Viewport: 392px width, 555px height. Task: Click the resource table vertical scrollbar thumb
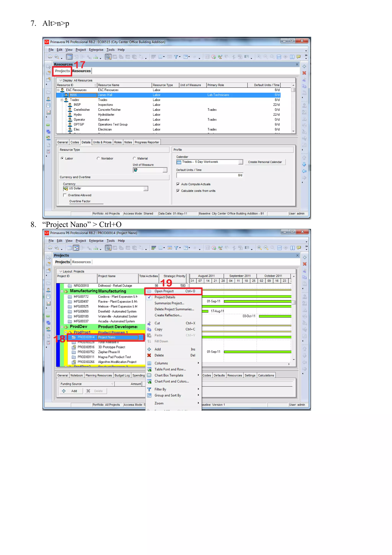(x=293, y=90)
